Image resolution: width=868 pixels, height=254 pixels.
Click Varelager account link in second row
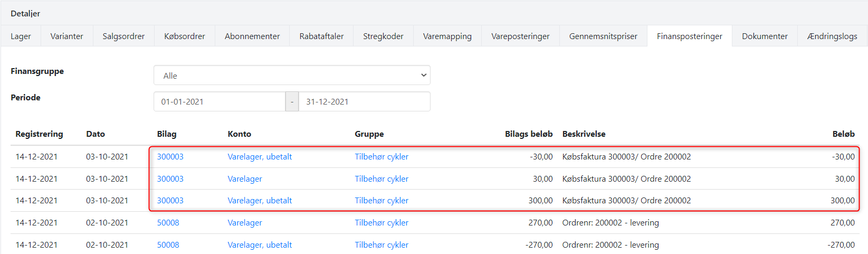(245, 179)
